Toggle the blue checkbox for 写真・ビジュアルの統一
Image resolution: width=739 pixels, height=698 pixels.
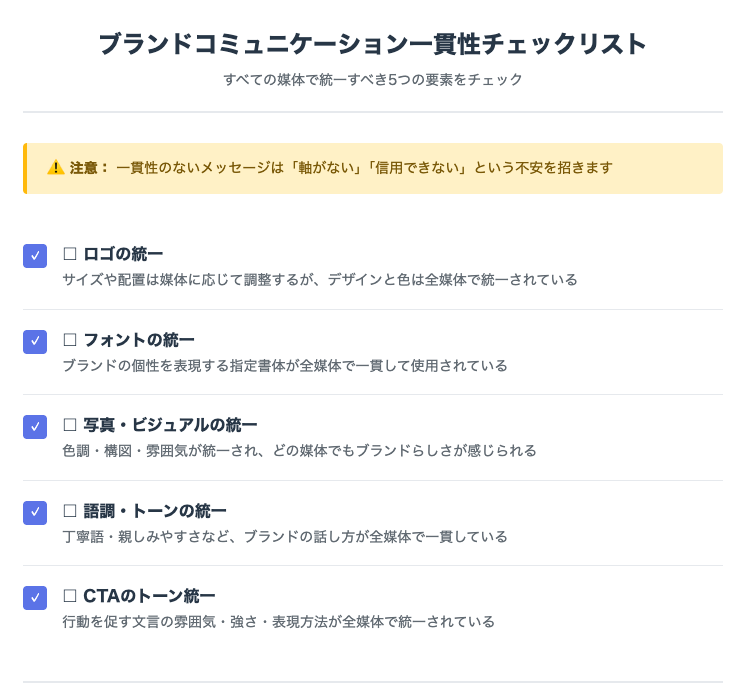[x=35, y=427]
